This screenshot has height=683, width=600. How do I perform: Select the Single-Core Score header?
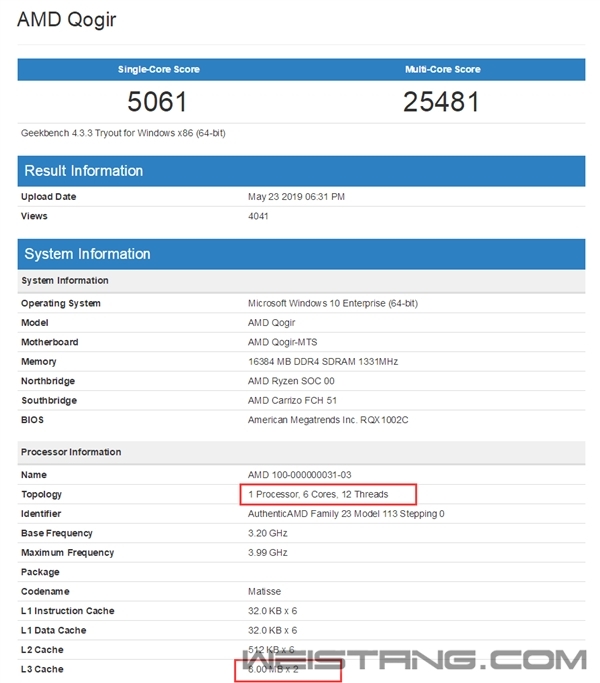158,69
